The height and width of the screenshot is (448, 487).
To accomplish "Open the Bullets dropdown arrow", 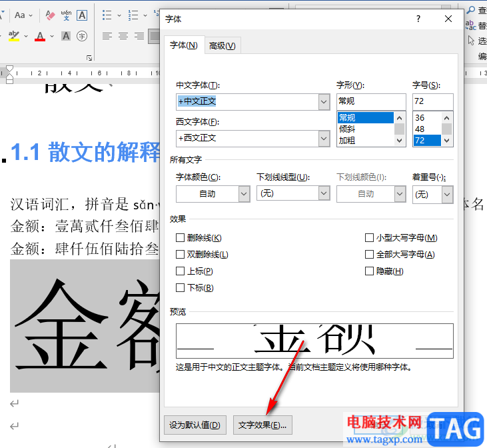I will coord(119,15).
